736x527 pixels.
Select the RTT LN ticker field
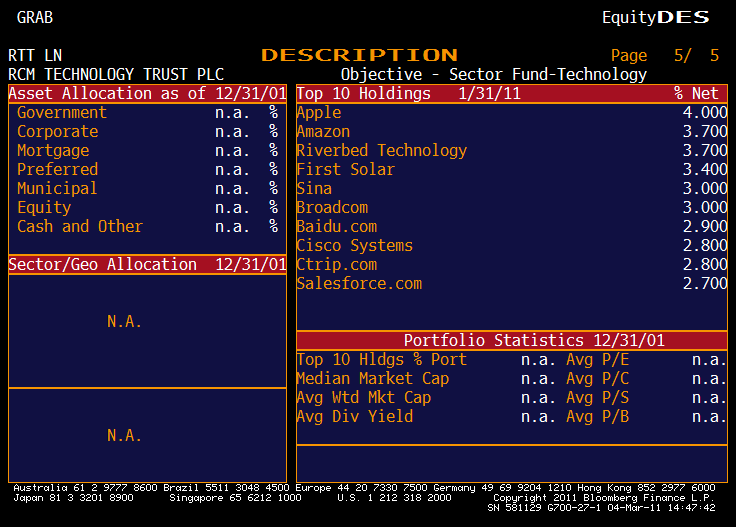coord(35,56)
